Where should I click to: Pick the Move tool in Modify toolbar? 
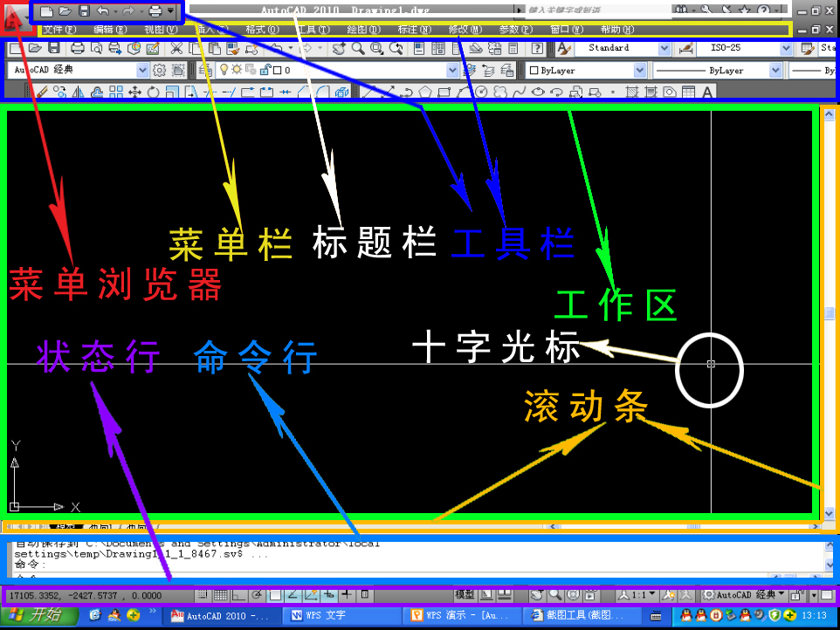coord(134,92)
